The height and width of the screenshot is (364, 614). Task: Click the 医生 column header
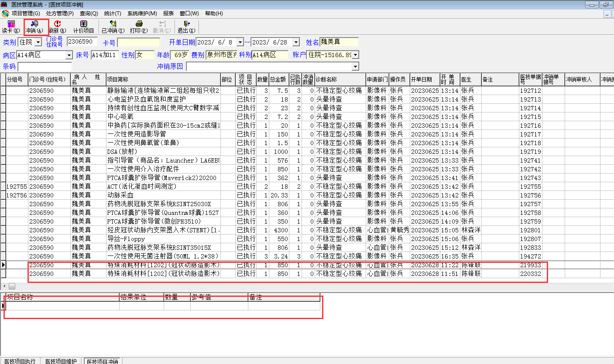[471, 80]
